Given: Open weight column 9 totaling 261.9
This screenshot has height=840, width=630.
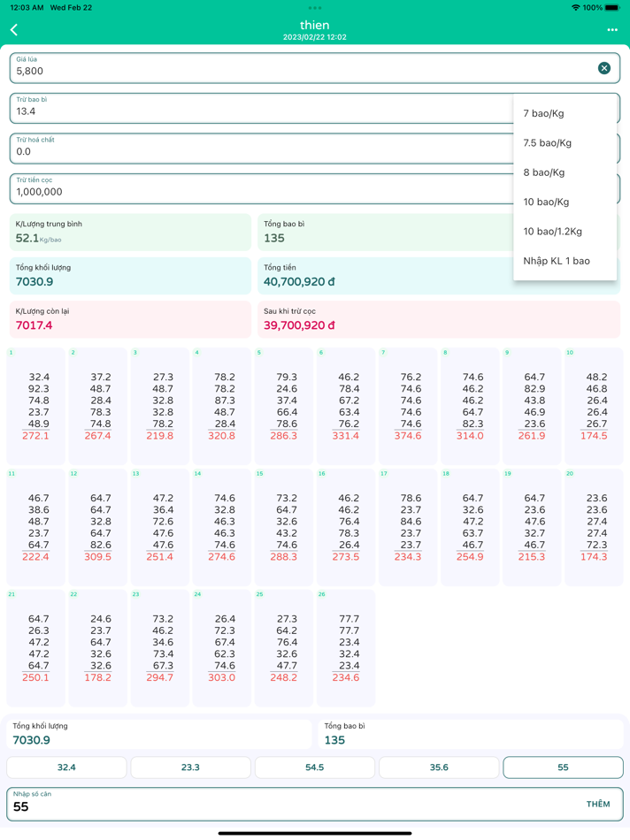Looking at the screenshot, I should tap(532, 406).
